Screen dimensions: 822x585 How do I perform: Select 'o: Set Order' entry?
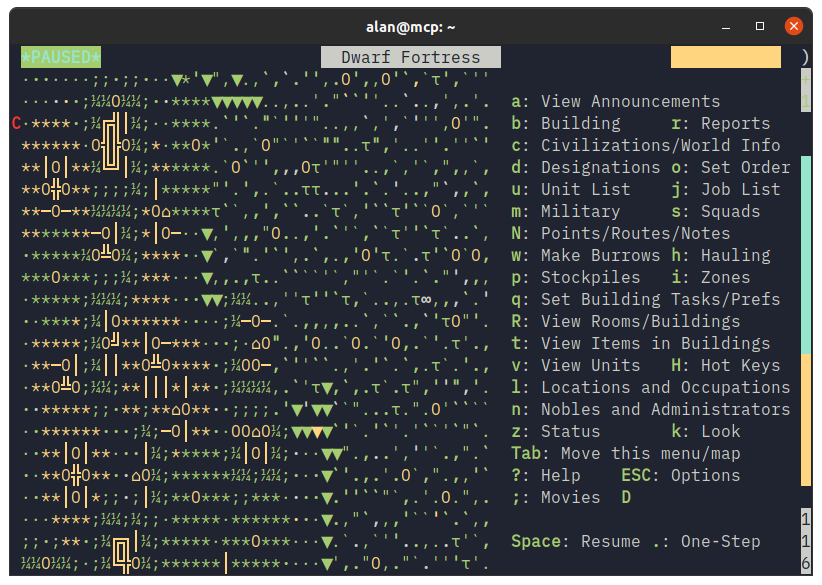tap(731, 167)
